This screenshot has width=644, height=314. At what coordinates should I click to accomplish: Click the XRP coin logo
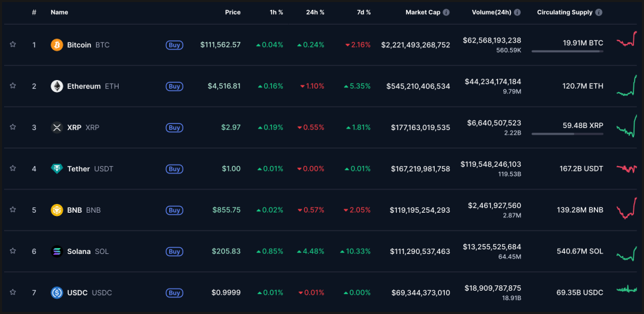57,127
